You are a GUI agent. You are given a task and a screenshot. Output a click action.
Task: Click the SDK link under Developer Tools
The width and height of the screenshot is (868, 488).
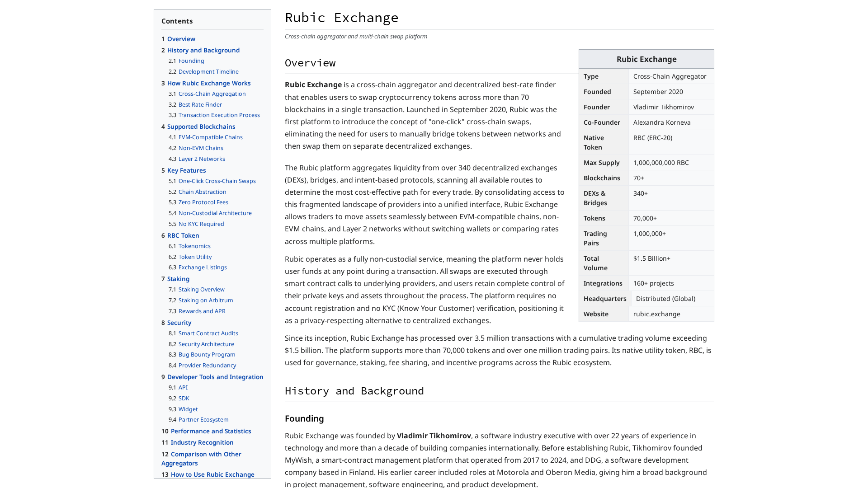[184, 398]
